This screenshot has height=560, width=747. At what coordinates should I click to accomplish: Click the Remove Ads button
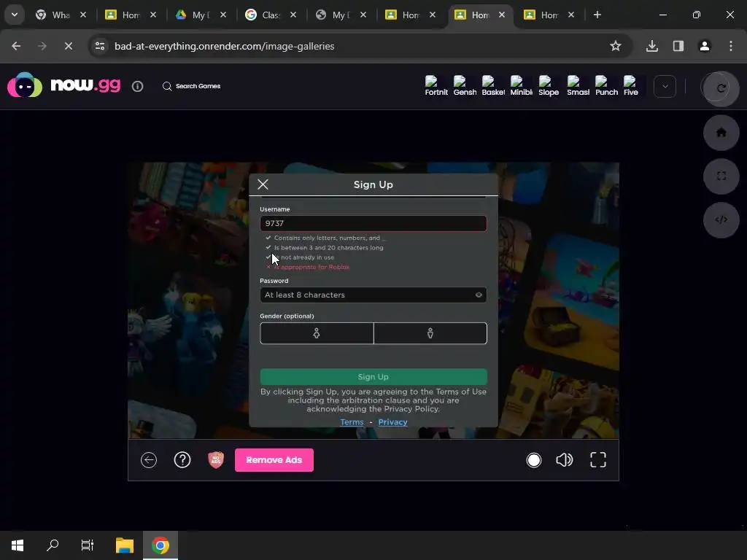pyautogui.click(x=274, y=460)
